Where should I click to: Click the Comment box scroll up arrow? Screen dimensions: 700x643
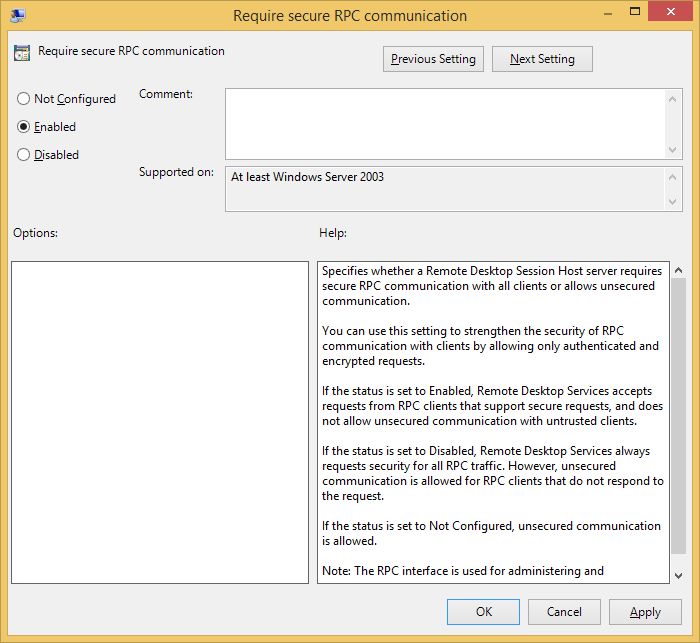(x=673, y=98)
